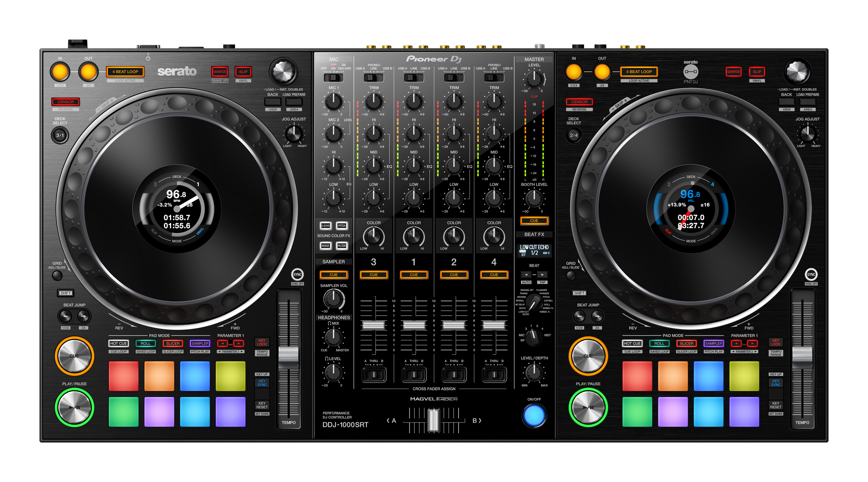
Task: Select the HOT CUE pad mode on left deck
Action: tap(118, 343)
